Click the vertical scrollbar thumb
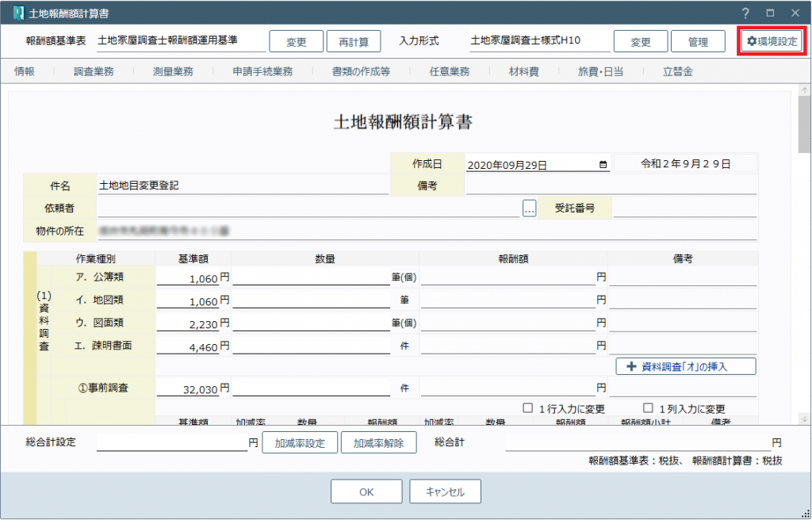The image size is (812, 520). (804, 124)
